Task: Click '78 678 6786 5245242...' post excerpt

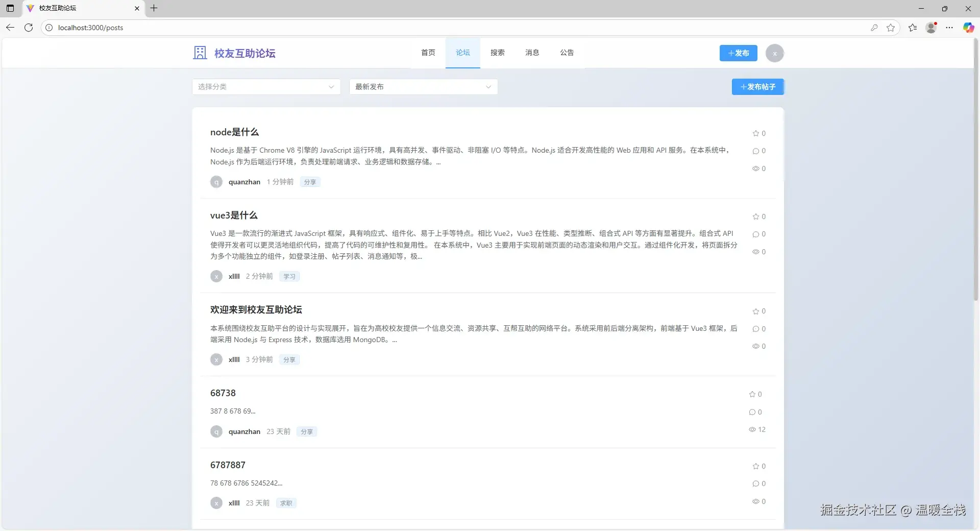Action: point(246,483)
